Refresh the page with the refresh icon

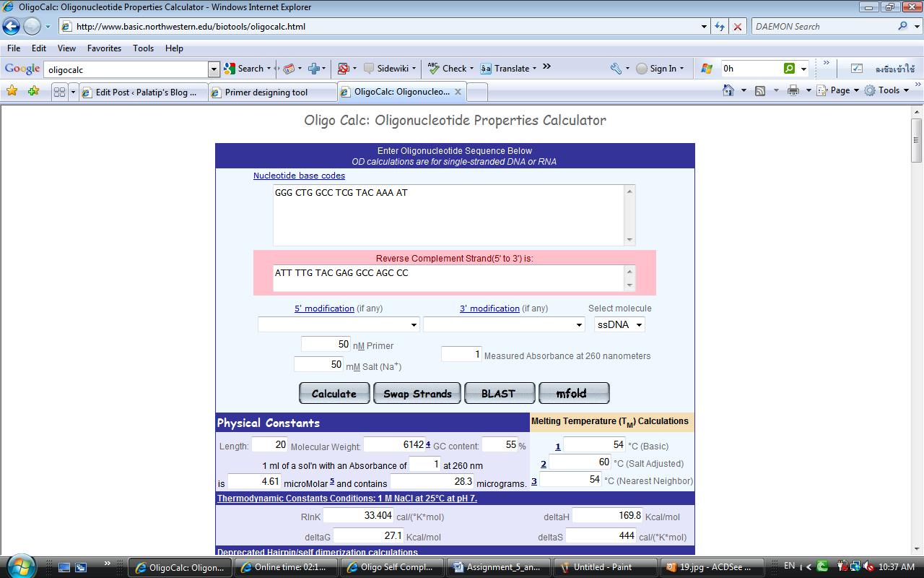coord(720,27)
